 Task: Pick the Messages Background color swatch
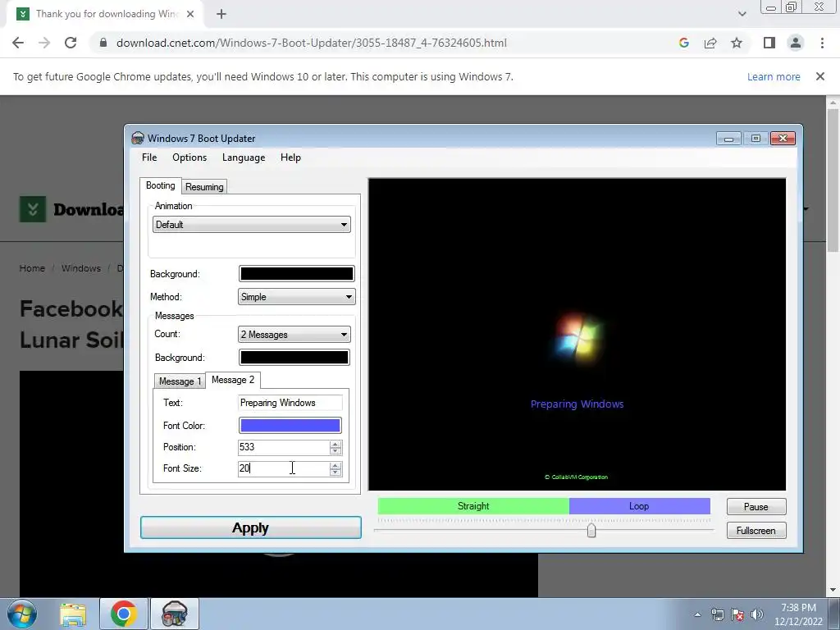(x=294, y=358)
